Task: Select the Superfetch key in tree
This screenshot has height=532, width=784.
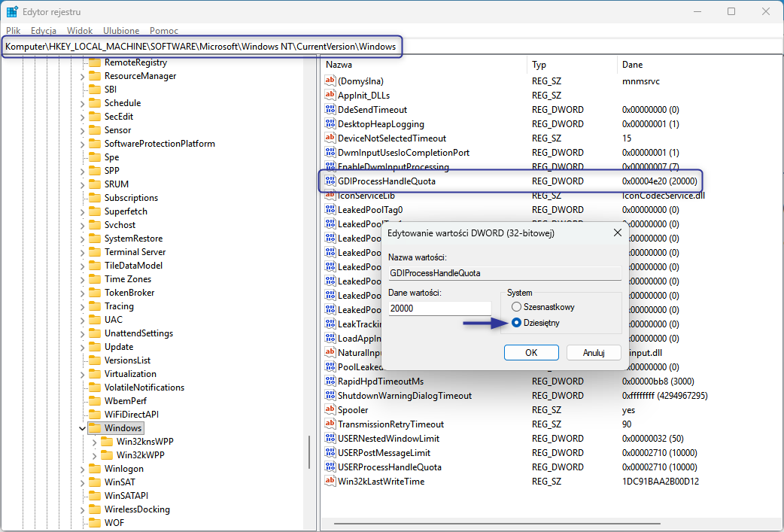Action: tap(126, 211)
